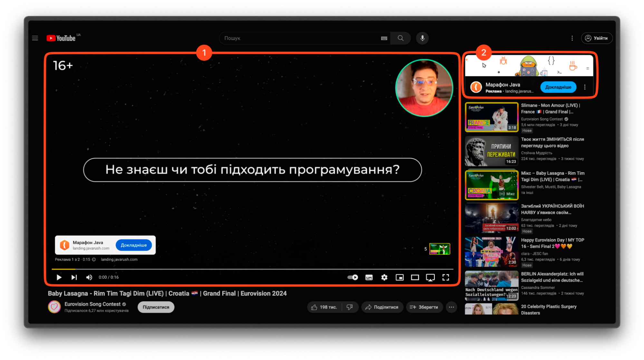The image size is (644, 360).
Task: Open the player settings gear
Action: coord(384,277)
